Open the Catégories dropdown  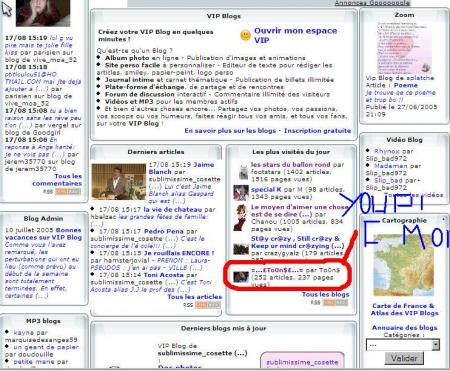point(403,345)
